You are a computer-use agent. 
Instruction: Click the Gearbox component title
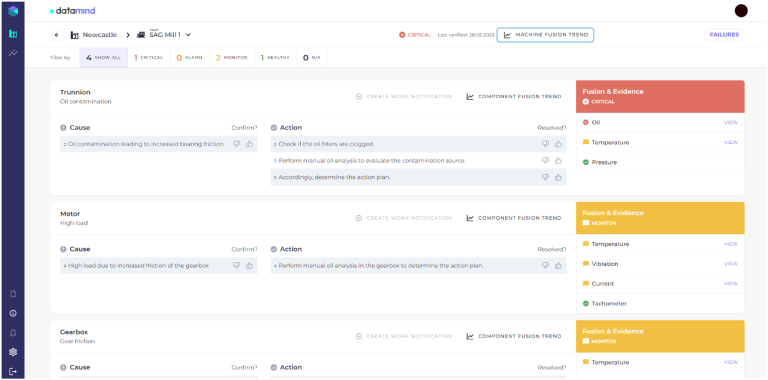(x=73, y=332)
